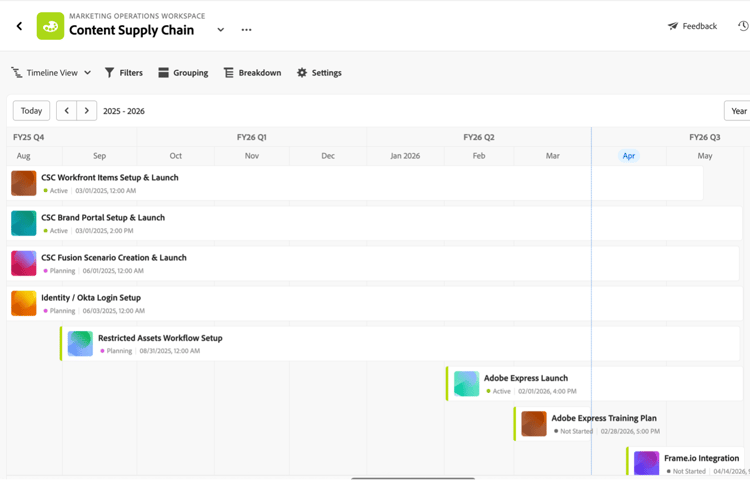Click the 02/01/2026, 4:00 PM date text

pos(547,392)
